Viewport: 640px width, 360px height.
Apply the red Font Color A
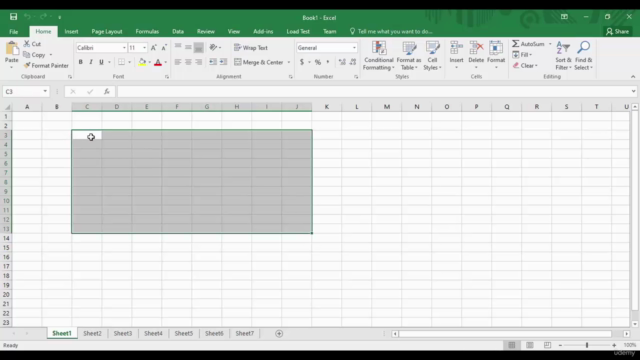158,62
